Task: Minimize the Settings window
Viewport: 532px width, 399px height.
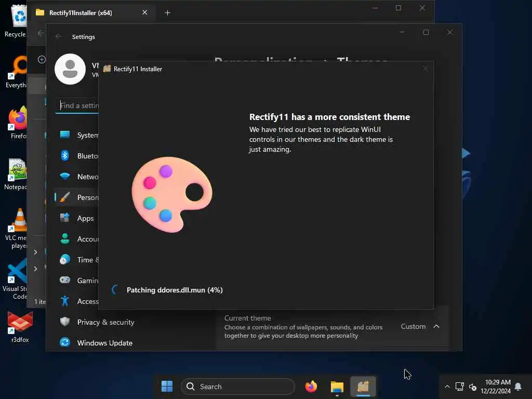Action: coord(402,32)
